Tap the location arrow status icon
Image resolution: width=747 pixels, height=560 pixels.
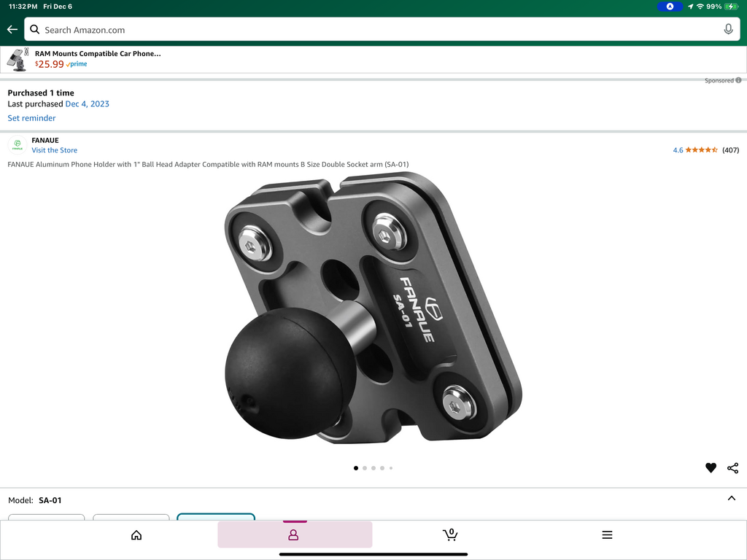pos(690,7)
